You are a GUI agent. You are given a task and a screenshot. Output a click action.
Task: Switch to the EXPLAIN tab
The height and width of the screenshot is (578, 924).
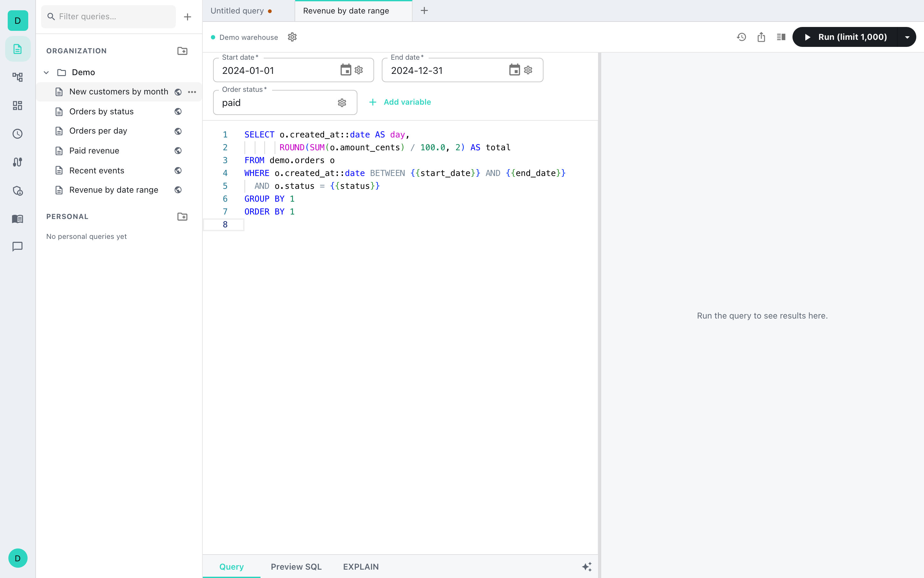coord(361,566)
